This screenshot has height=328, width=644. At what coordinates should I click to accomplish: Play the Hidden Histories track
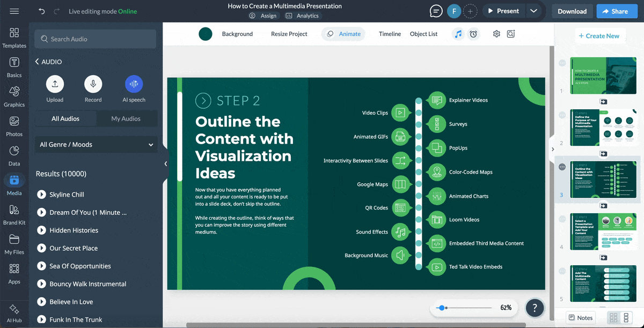click(x=41, y=230)
